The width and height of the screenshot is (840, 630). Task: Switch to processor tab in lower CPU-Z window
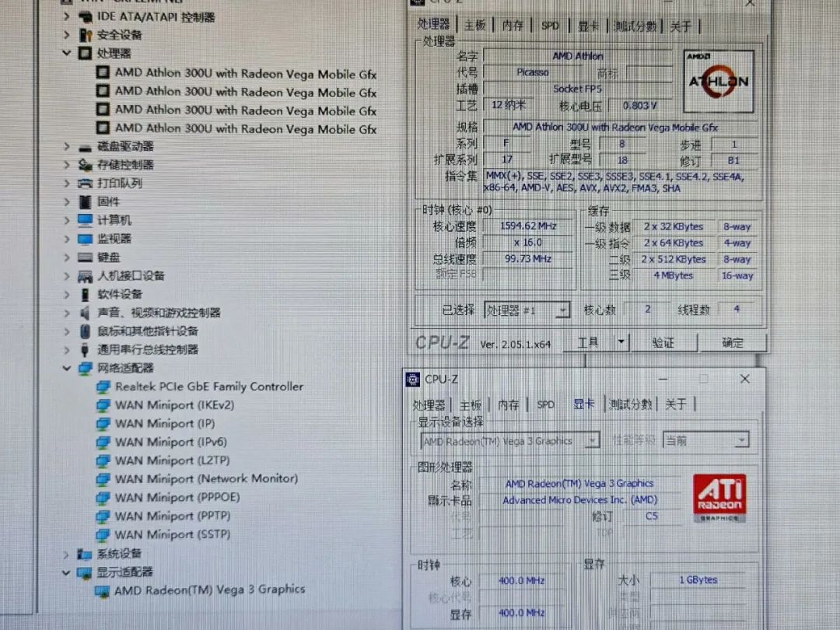pos(429,404)
